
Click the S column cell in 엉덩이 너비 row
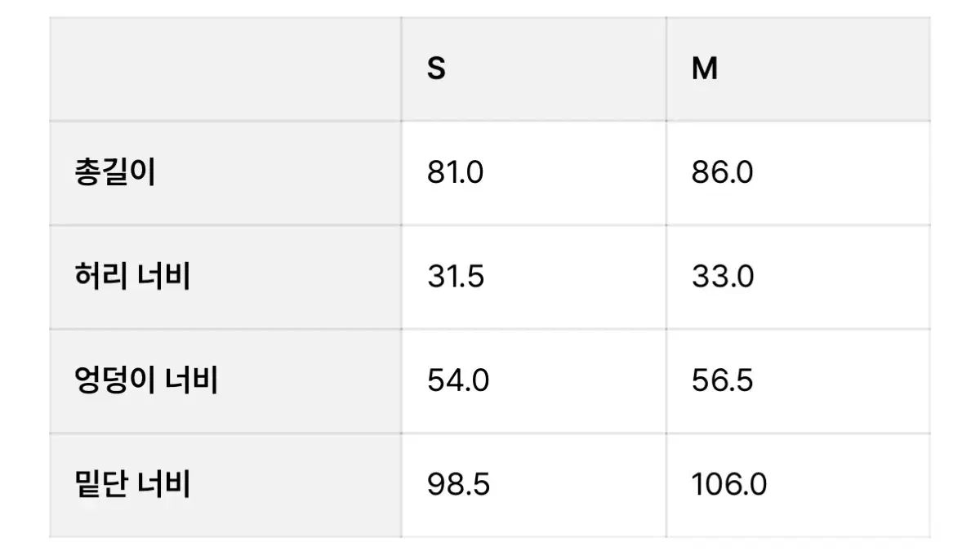[x=533, y=380]
